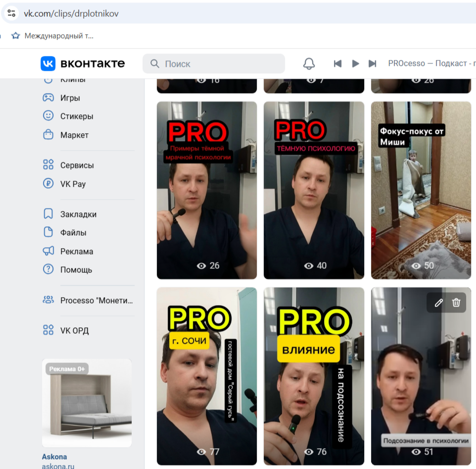The height and width of the screenshot is (469, 476).
Task: Click the star bookmark icon in bookmarks bar
Action: [15, 36]
